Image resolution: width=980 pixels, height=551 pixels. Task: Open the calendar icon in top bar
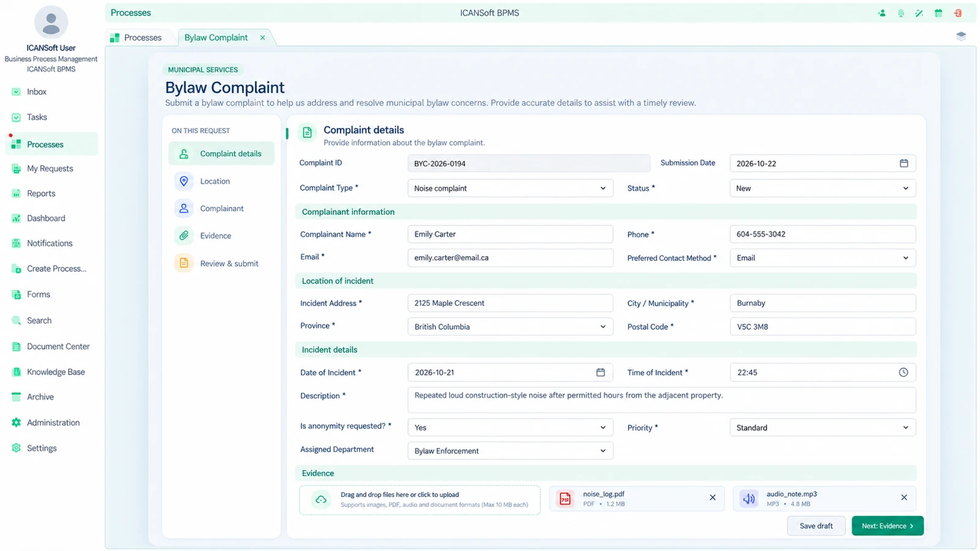click(x=938, y=13)
